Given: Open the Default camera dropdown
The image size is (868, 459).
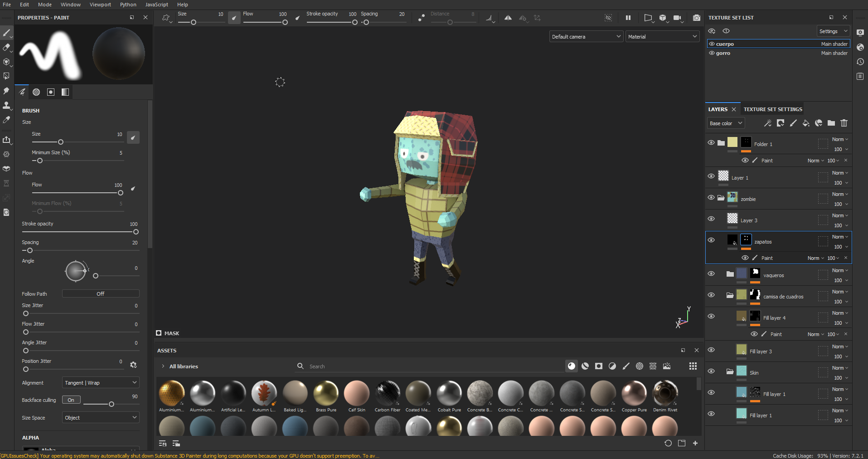Looking at the screenshot, I should [x=586, y=37].
